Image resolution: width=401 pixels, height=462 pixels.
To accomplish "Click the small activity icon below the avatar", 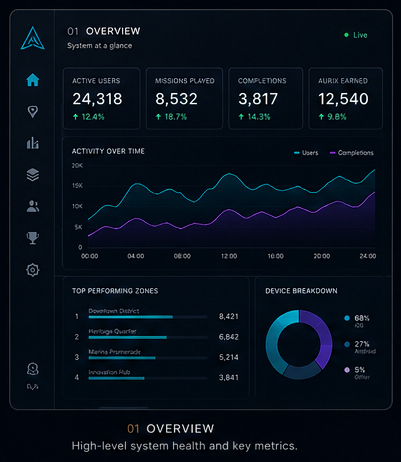I will [33, 387].
